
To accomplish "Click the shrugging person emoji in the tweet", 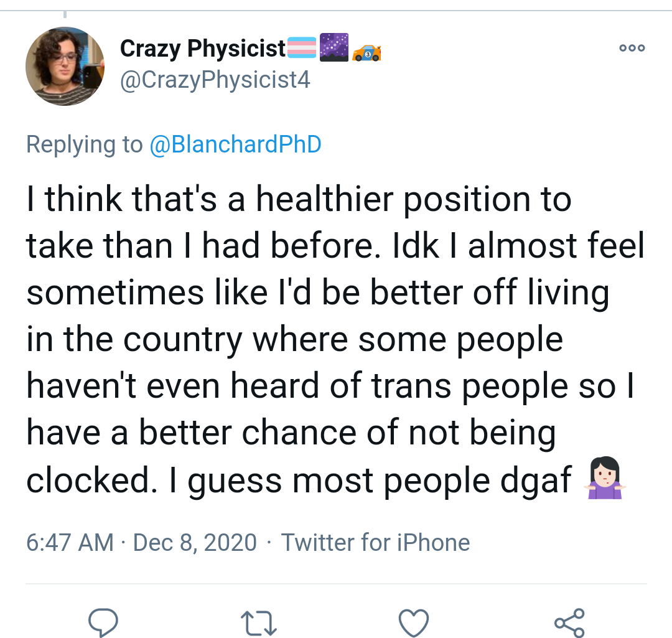I will pyautogui.click(x=602, y=479).
